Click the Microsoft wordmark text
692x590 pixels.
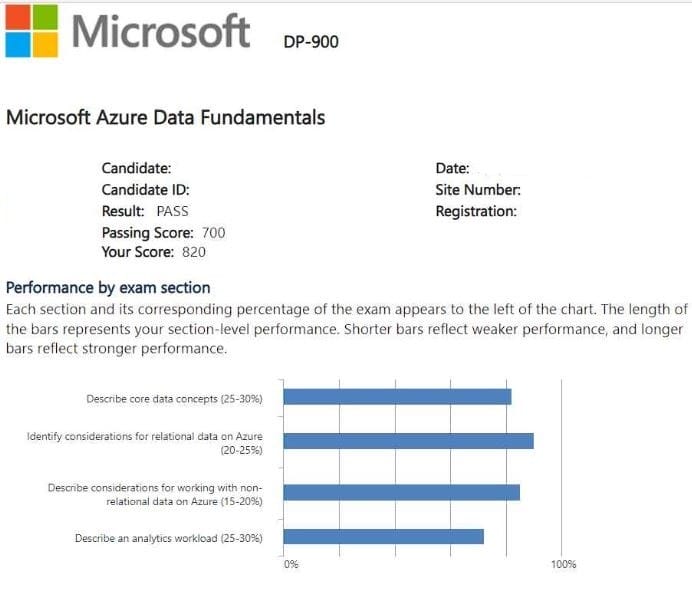click(160, 31)
